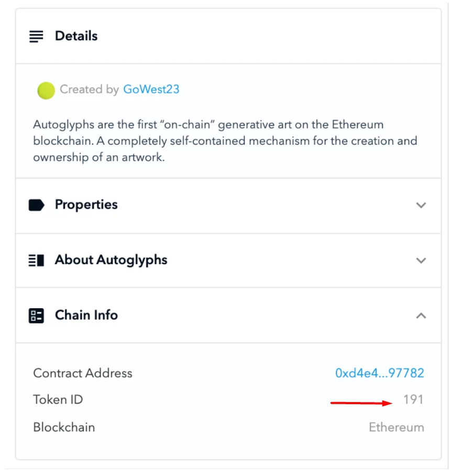Expand the About Autoglyphs chevron

tap(421, 260)
